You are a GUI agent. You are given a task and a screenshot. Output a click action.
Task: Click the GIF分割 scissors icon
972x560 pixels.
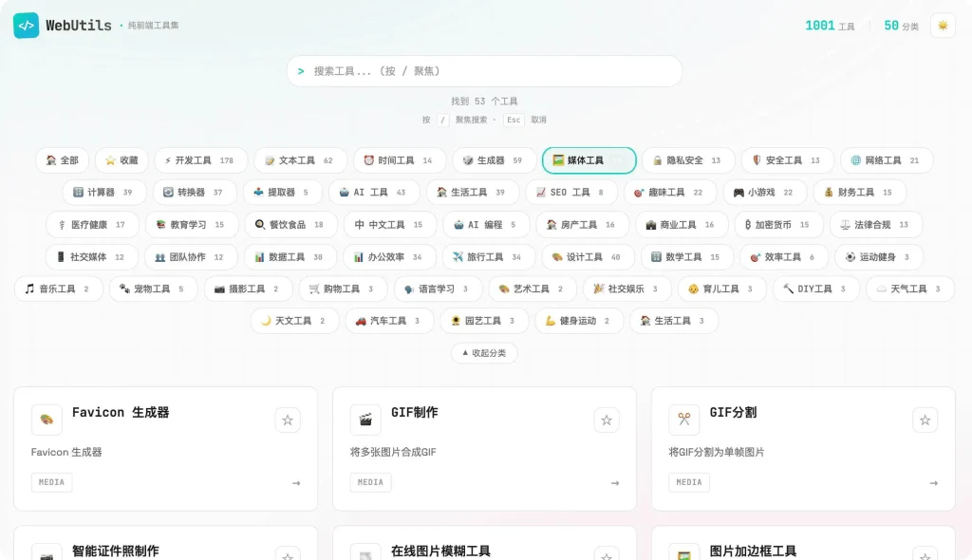[x=683, y=420]
